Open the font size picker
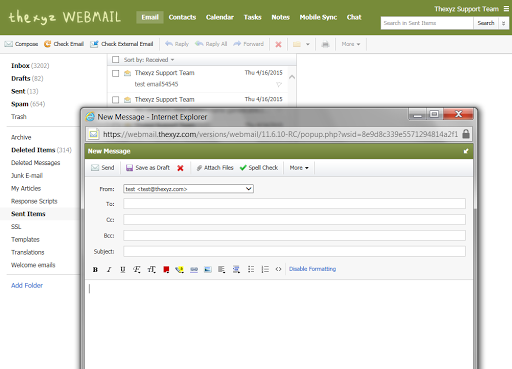Viewport: 512px width, 369px height. click(152, 269)
